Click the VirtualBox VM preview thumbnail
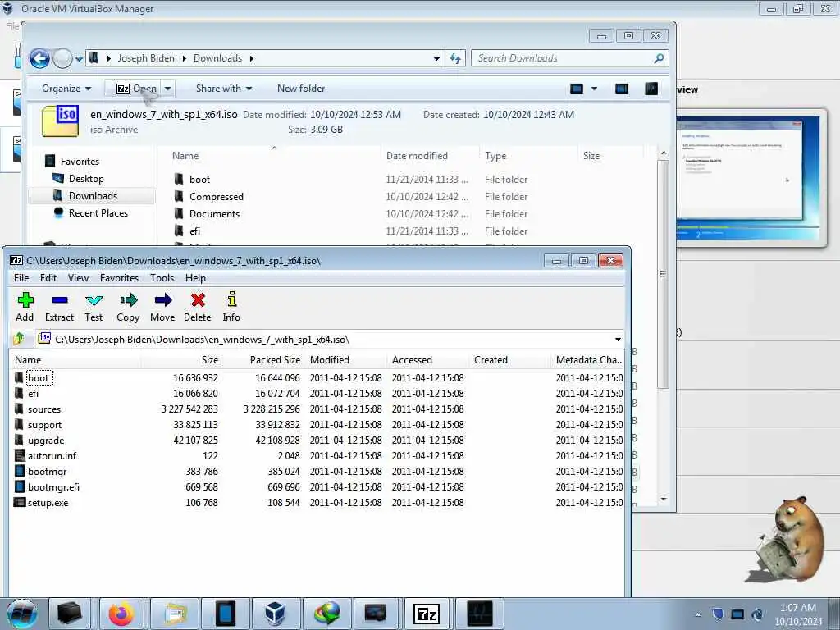The width and height of the screenshot is (840, 630). click(749, 178)
